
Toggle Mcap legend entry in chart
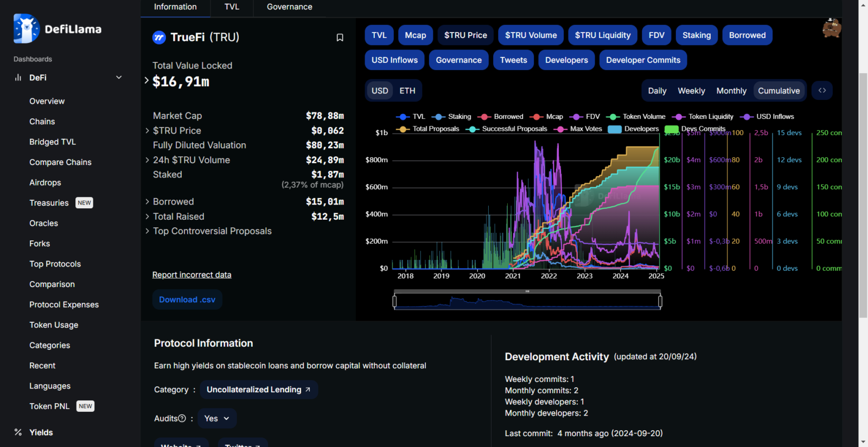pyautogui.click(x=546, y=117)
